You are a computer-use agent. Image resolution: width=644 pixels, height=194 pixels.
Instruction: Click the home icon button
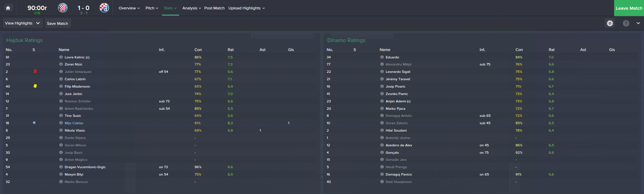(x=8, y=8)
